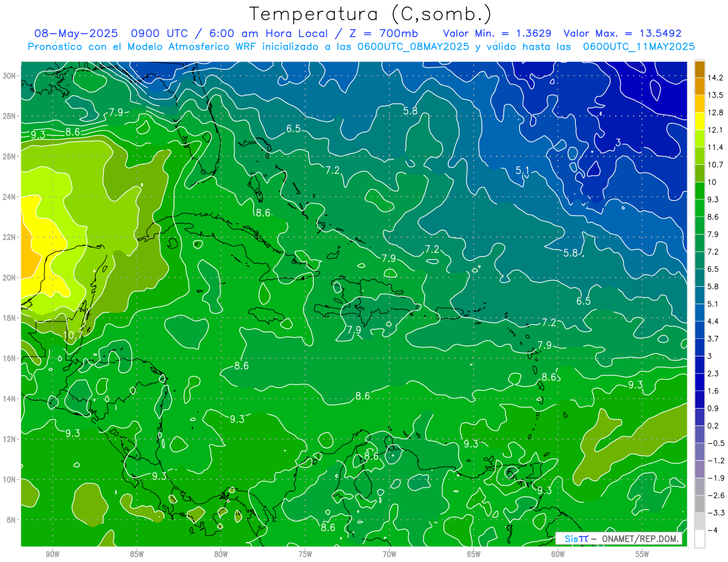Click the 0.2 value on the color scale
Viewport: 728px width, 562px height.
point(715,426)
